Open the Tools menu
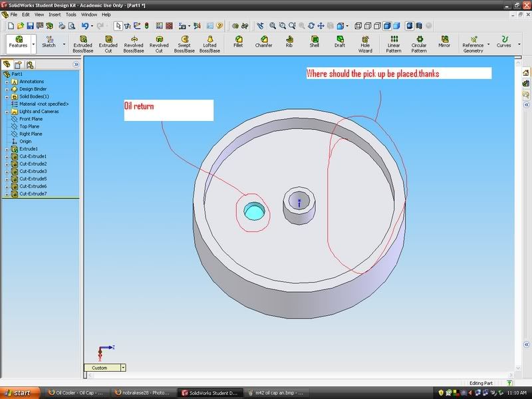 point(70,14)
